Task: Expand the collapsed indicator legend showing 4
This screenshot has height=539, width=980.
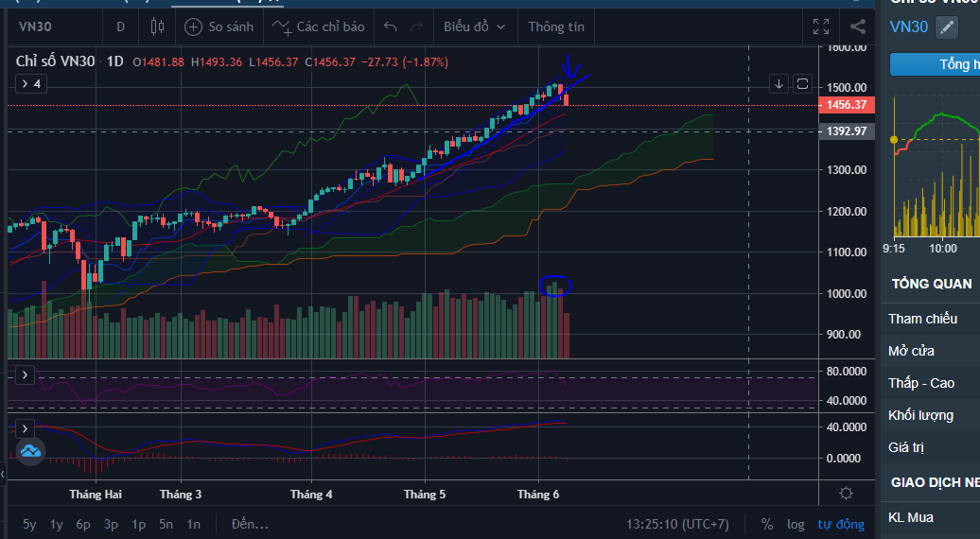Action: [30, 84]
